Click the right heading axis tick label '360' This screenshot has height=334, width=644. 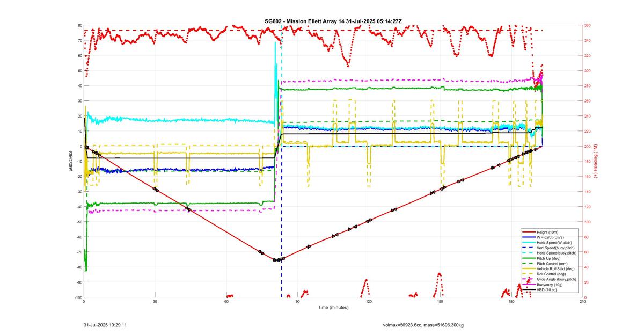(x=588, y=25)
